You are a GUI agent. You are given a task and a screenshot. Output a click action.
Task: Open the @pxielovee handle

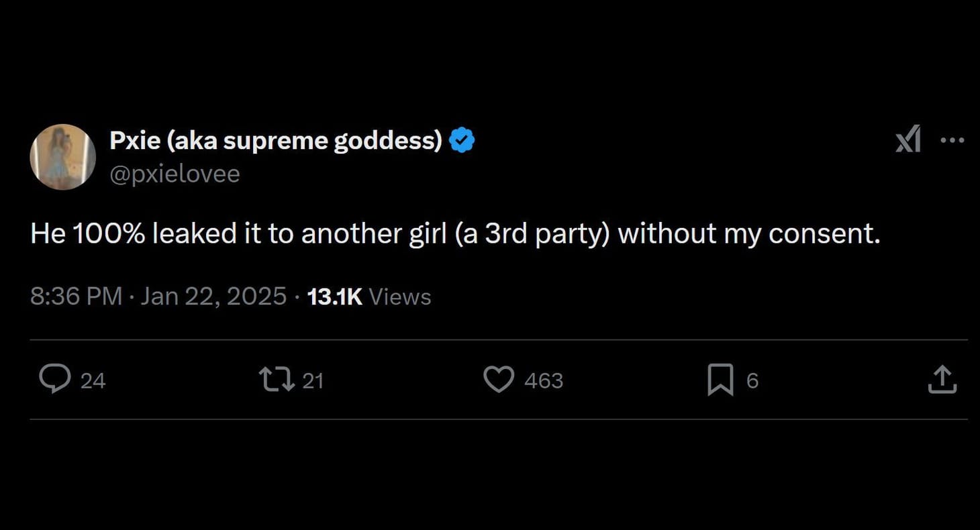[175, 174]
